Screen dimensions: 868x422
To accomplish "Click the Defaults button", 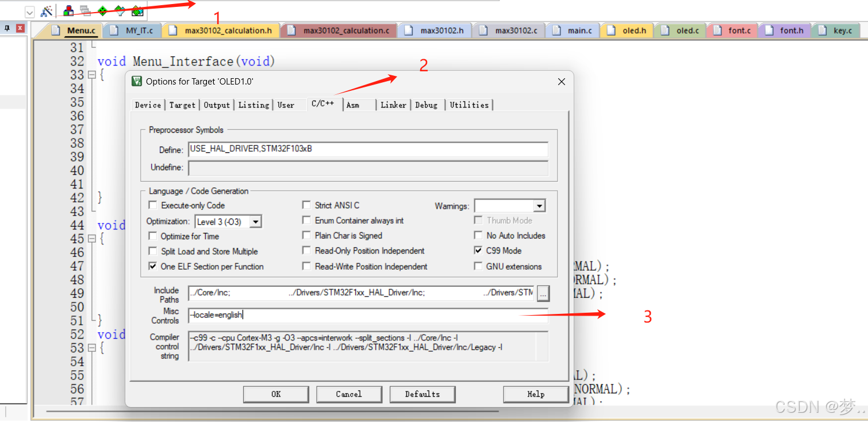I will pyautogui.click(x=423, y=394).
